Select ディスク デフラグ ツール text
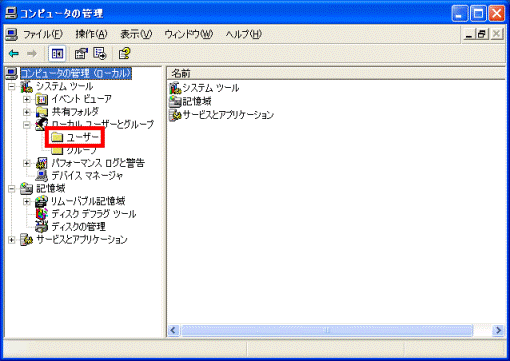 tap(94, 214)
